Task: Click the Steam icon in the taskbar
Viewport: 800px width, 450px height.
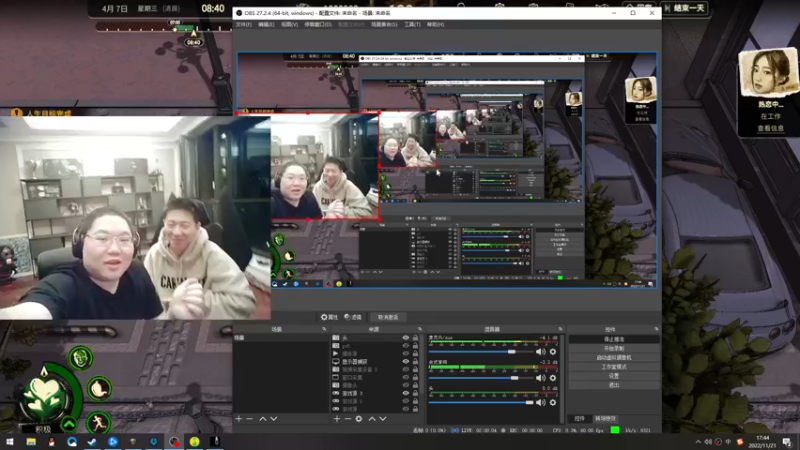Action: point(92,441)
